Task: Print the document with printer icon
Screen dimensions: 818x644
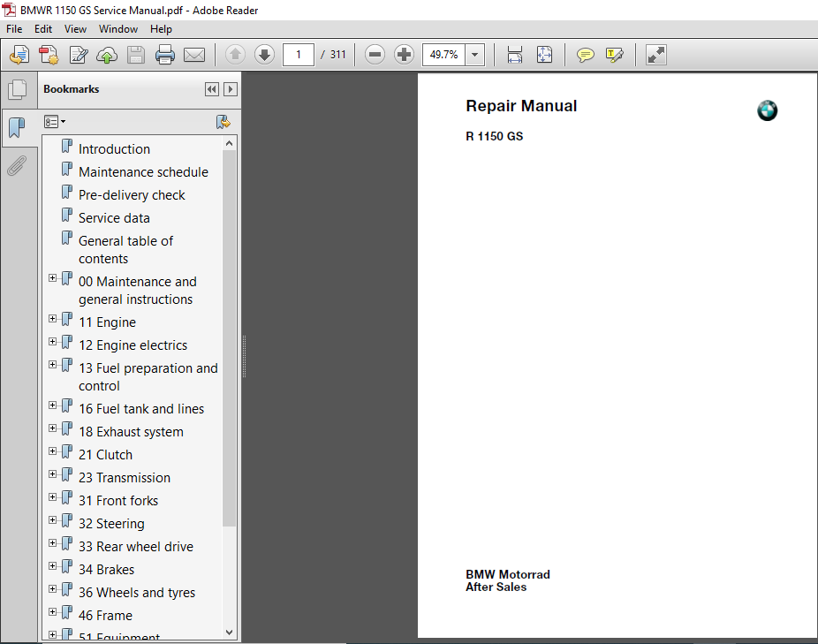Action: point(165,55)
